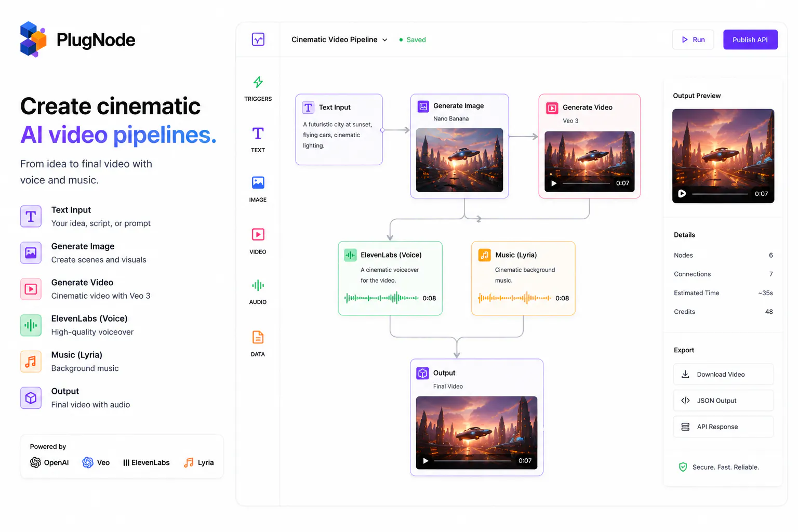
Task: Select the Data node category icon in the sidebar
Action: tap(258, 337)
